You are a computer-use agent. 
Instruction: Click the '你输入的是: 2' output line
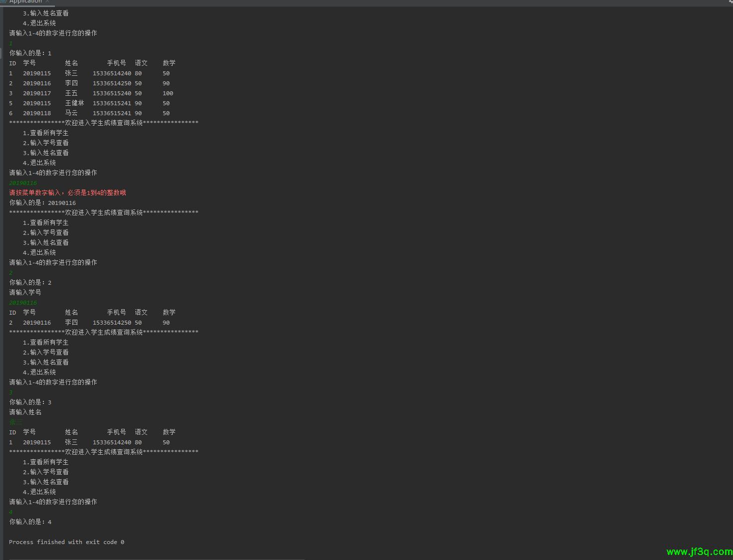click(x=30, y=283)
